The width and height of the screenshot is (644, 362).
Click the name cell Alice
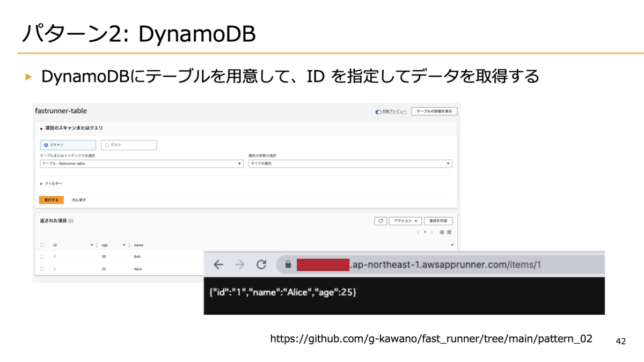(x=138, y=269)
